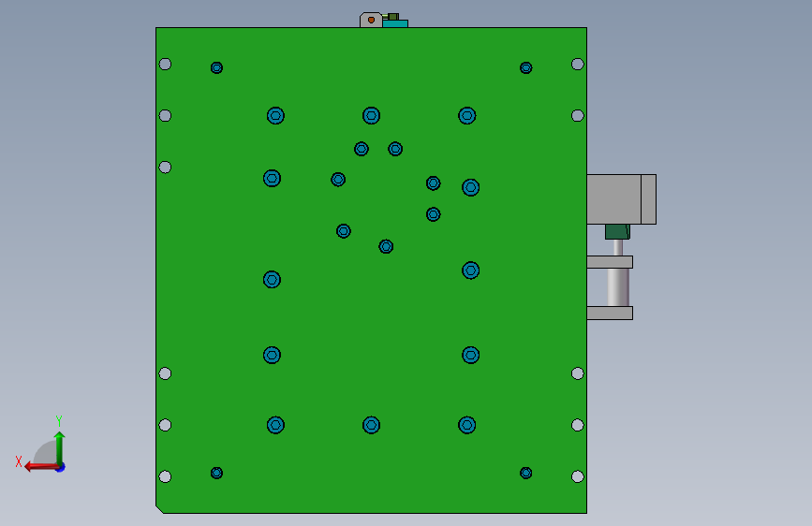Select the bottom-middle large blue socket screw

click(371, 425)
